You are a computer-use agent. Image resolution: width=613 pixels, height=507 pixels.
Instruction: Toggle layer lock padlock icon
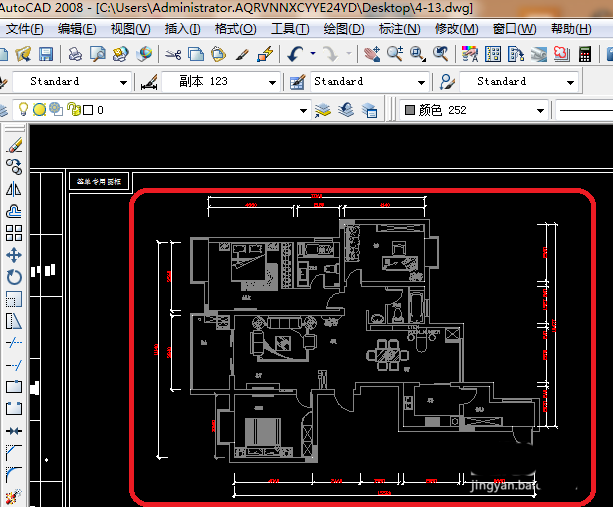(x=72, y=110)
